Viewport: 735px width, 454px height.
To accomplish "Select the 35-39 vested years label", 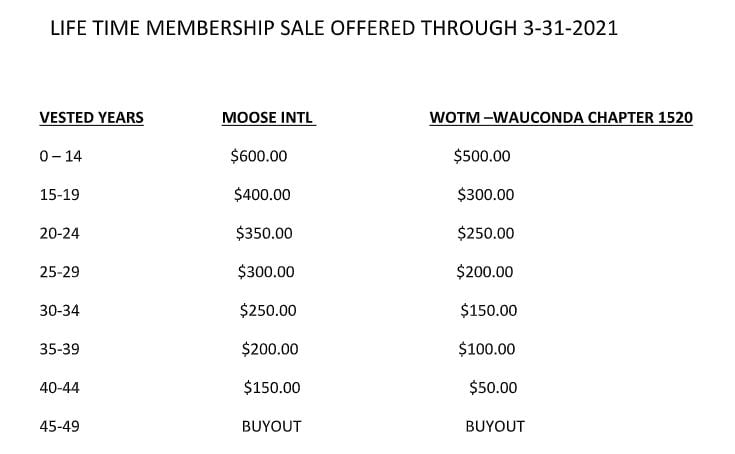I will (x=59, y=349).
